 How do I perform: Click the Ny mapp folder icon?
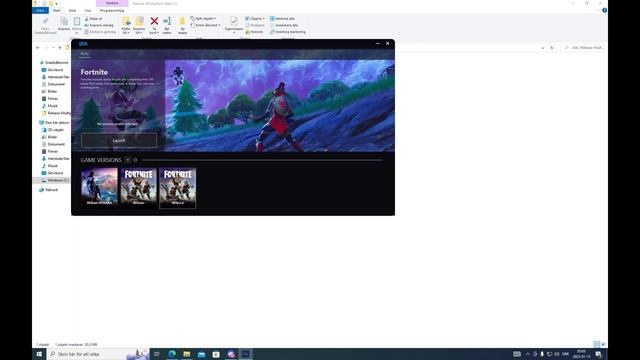tap(182, 25)
